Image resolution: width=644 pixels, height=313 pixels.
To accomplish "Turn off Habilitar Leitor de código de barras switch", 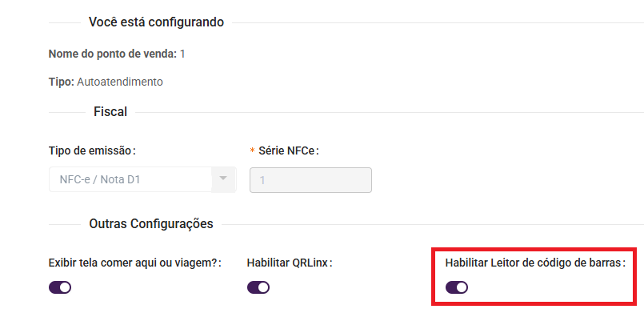I will tap(457, 287).
